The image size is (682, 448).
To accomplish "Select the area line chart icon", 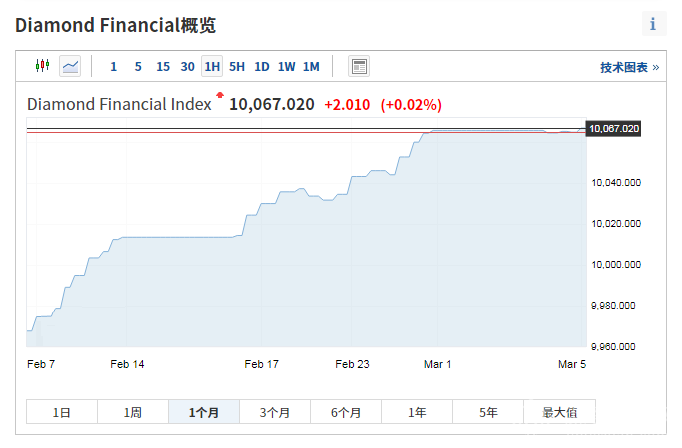I will pos(70,66).
